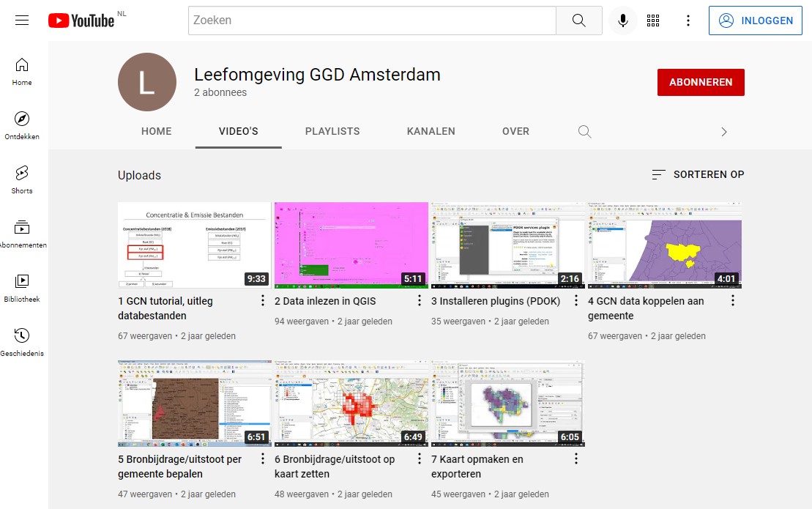Open title '4 GCN data koppelen aan gemeente'
The image size is (812, 509).
coord(646,308)
